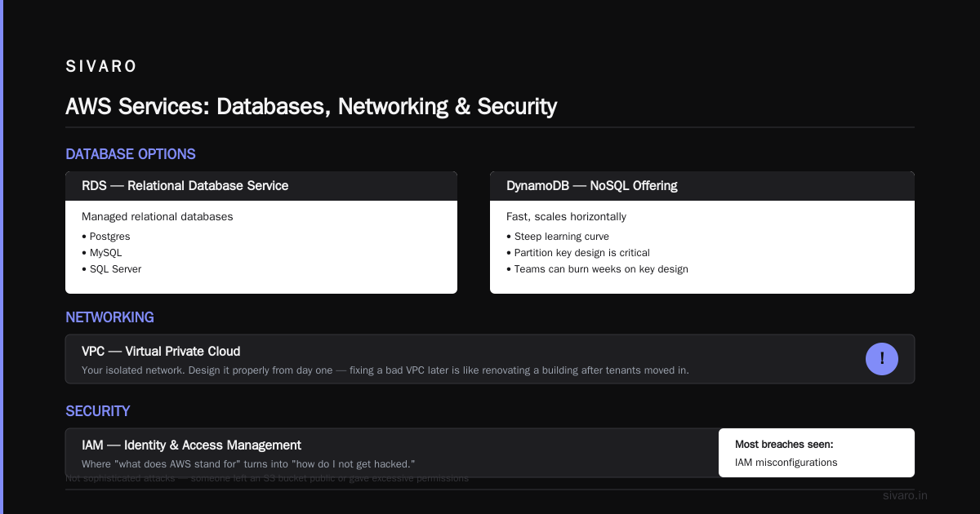Select 'Partition key design is critical' bullet

(x=578, y=253)
